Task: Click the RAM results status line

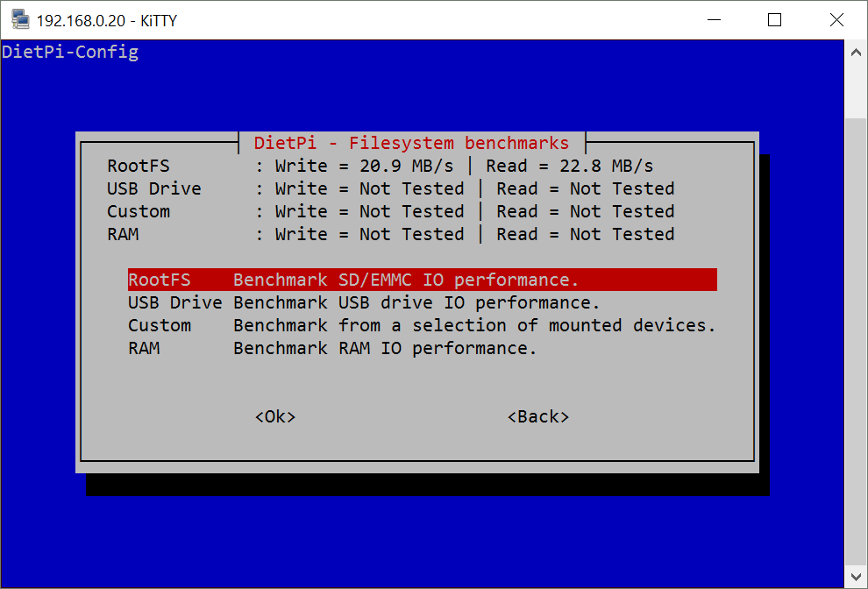Action: pos(391,234)
